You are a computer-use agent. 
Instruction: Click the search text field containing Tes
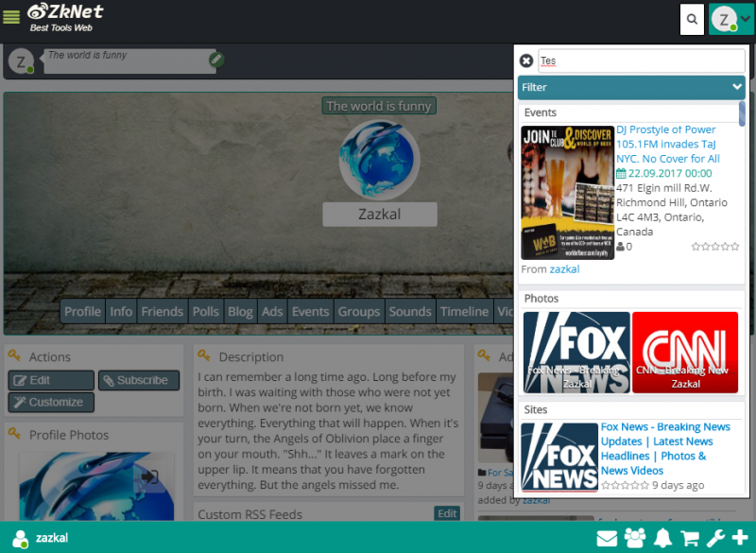(642, 61)
